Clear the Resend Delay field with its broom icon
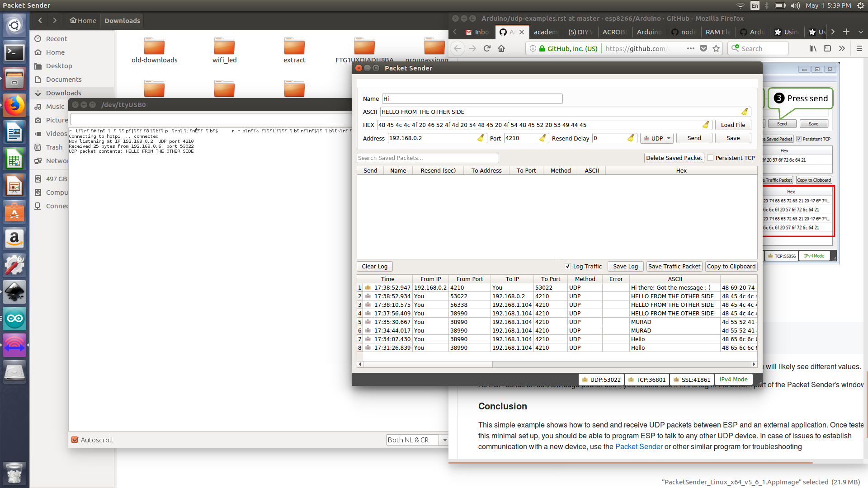The image size is (868, 488). [631, 138]
